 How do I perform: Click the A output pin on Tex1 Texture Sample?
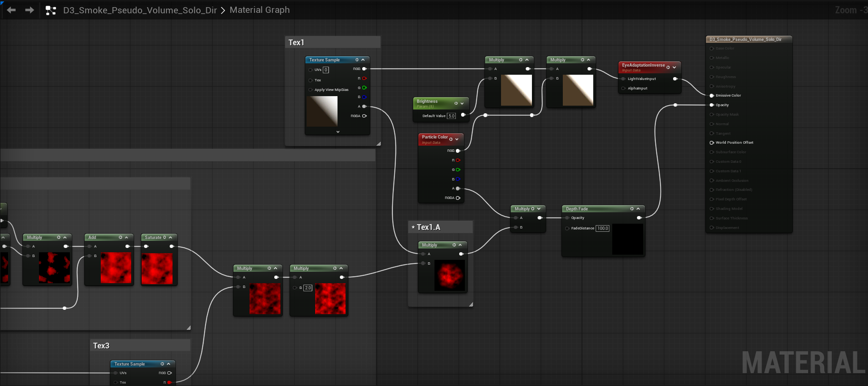[365, 107]
